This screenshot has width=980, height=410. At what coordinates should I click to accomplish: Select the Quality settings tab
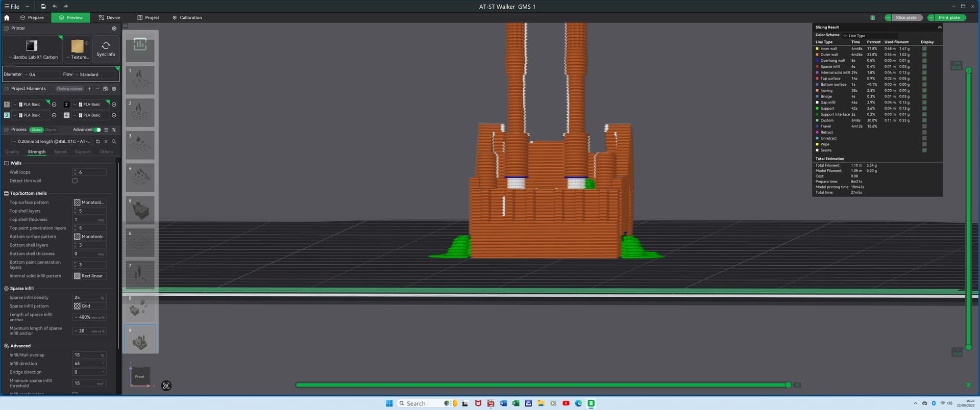click(12, 152)
